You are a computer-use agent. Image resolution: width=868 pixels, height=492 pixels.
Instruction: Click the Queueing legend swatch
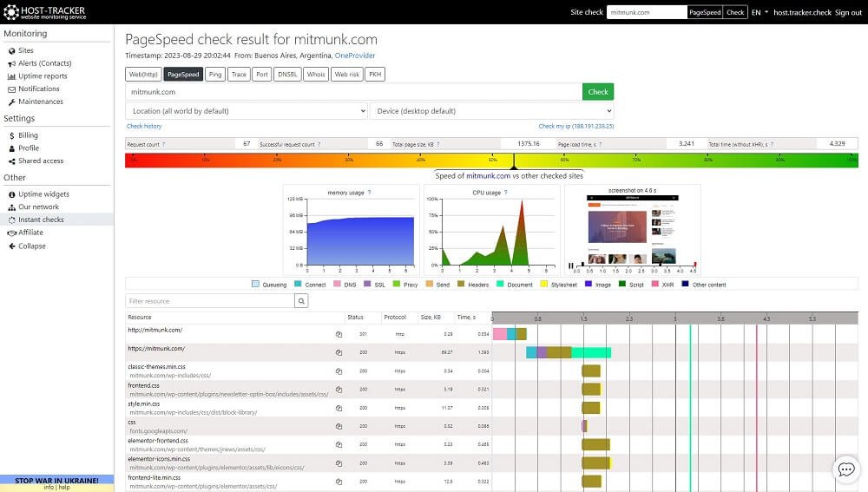[255, 284]
